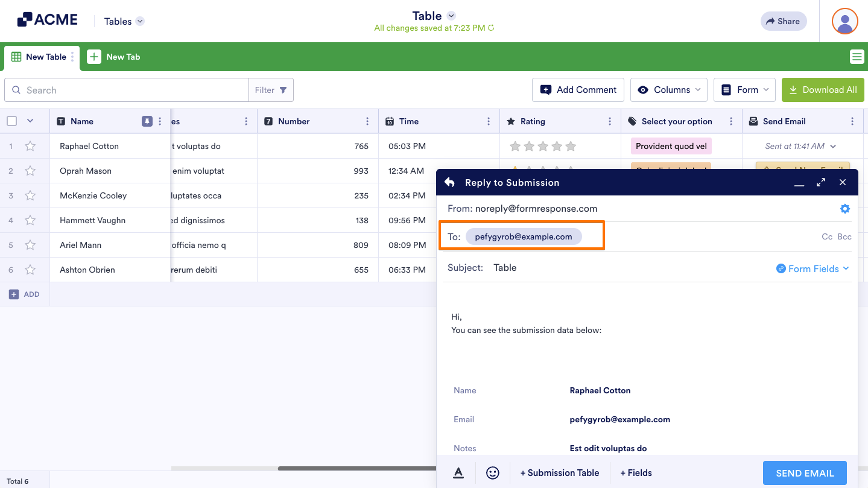Screen dimensions: 868x488
Task: Star the Ashton Obrien row
Action: [30, 270]
